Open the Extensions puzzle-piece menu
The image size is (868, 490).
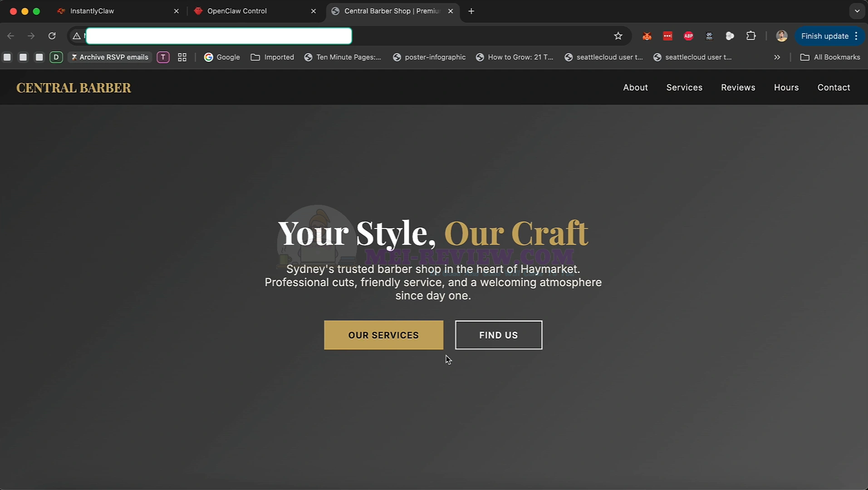(751, 36)
